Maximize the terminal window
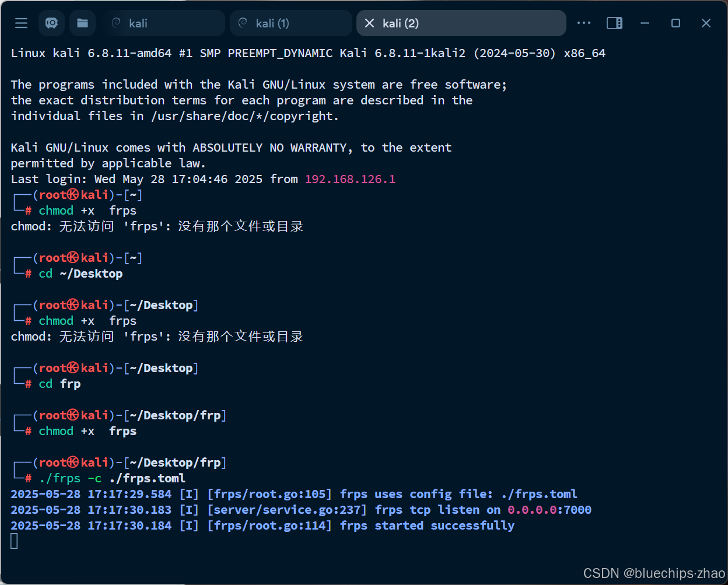728x585 pixels. [x=675, y=23]
